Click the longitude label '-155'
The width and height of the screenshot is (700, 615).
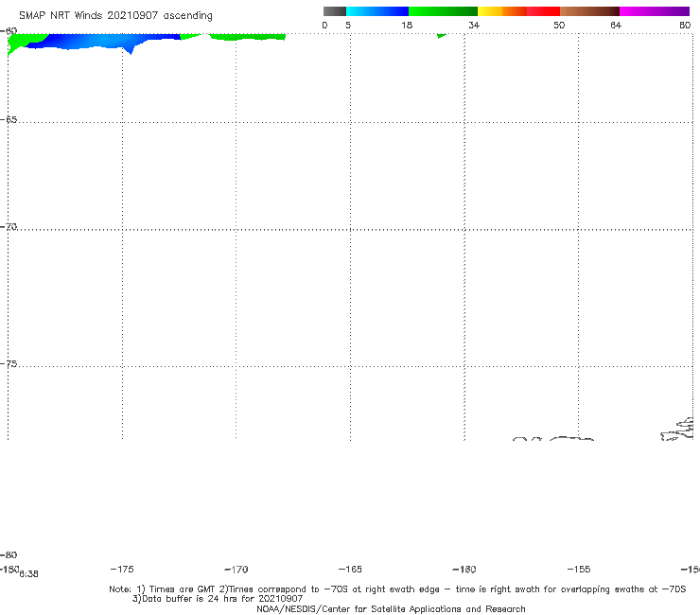tap(579, 570)
